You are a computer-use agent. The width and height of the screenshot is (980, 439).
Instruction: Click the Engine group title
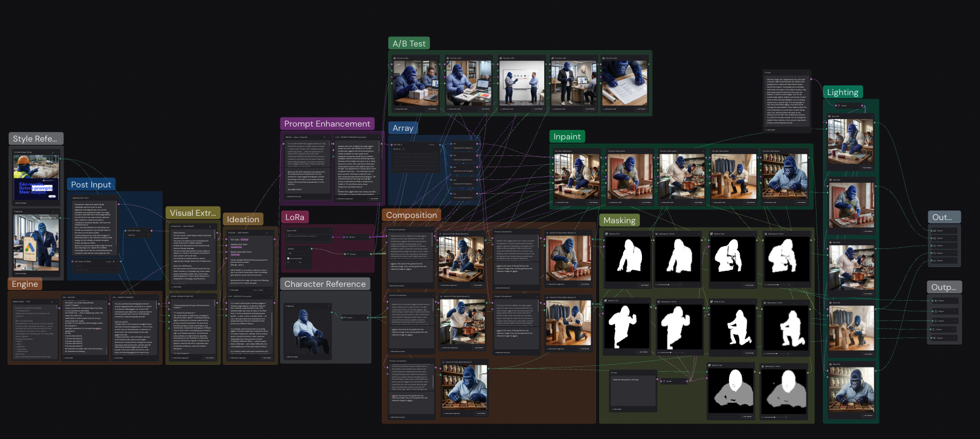25,284
